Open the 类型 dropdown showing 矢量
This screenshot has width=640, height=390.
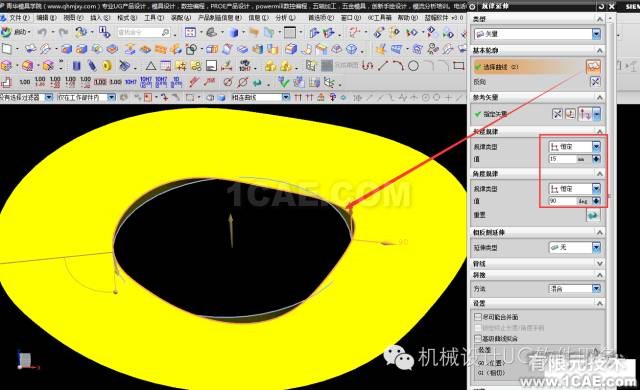537,34
